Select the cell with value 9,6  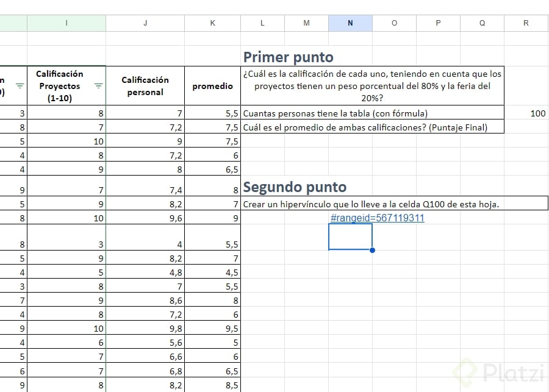145,218
